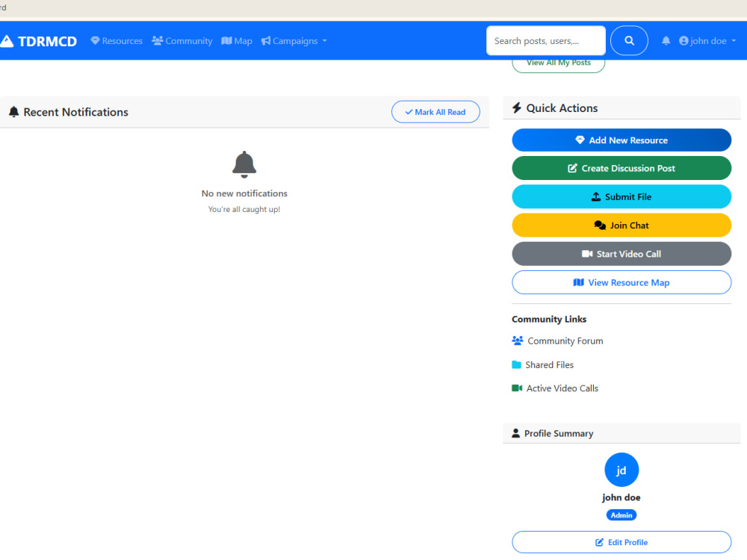747x560 pixels.
Task: Open the Active Video Calls link
Action: [555, 388]
